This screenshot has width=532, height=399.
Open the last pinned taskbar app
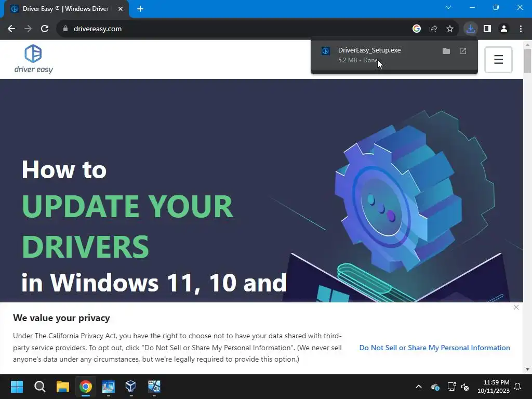coord(154,387)
